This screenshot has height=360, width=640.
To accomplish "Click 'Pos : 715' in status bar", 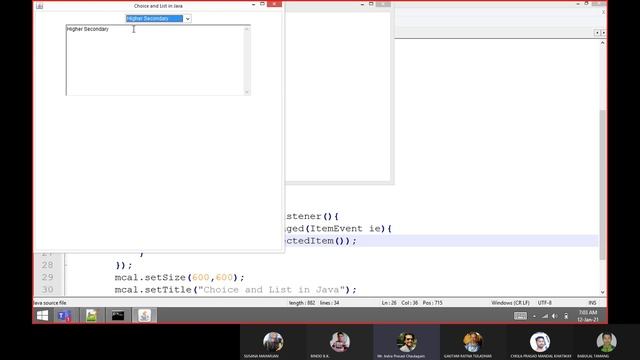I will pyautogui.click(x=433, y=303).
